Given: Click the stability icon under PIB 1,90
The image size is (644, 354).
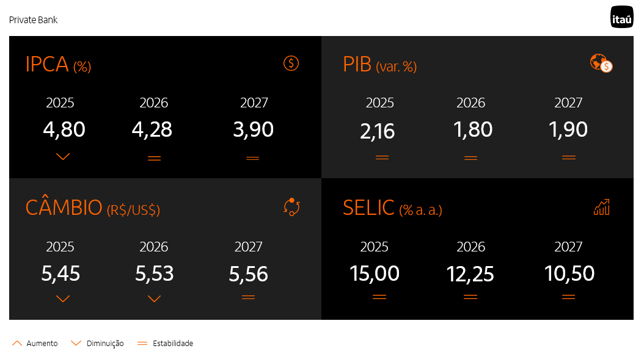Looking at the screenshot, I should click(568, 157).
